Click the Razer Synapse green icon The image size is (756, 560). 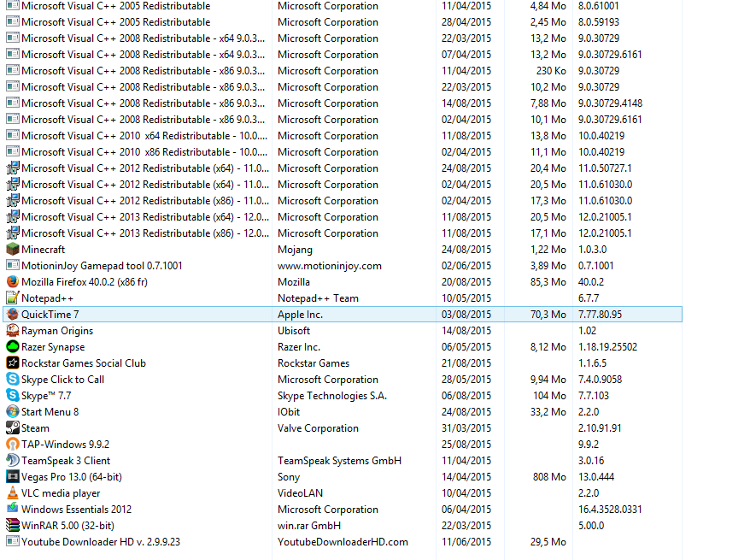tap(13, 347)
